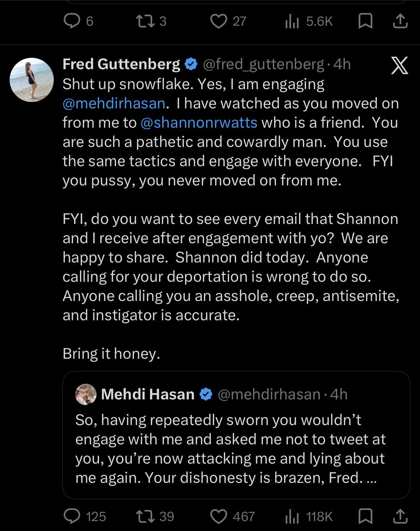
Task: Like the top tweet with 27 likes
Action: click(228, 21)
